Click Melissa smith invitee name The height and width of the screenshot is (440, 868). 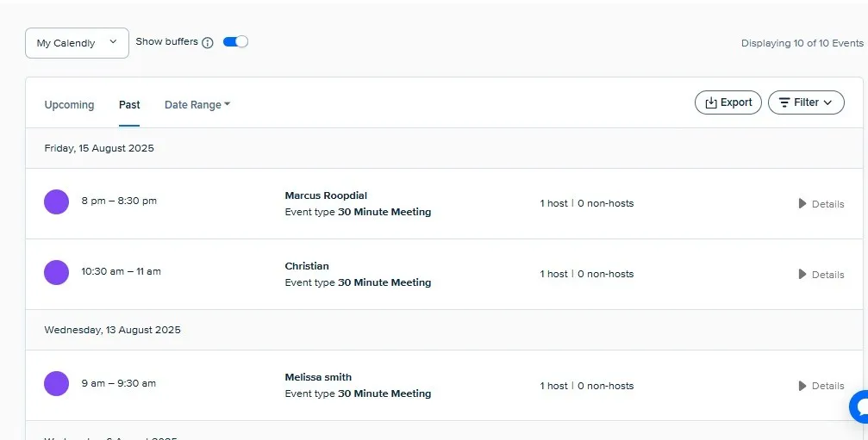point(318,377)
